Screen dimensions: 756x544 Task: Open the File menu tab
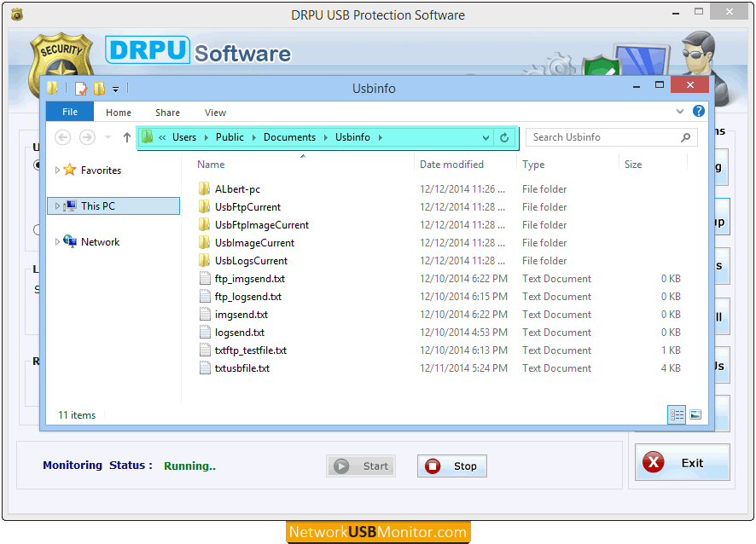70,112
